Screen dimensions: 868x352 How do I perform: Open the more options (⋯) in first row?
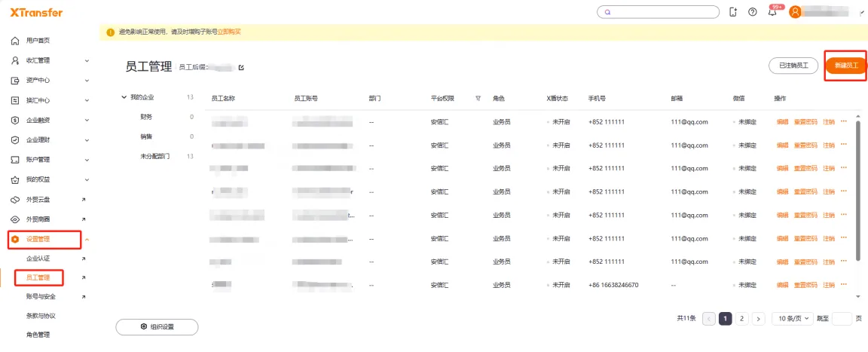coord(844,121)
